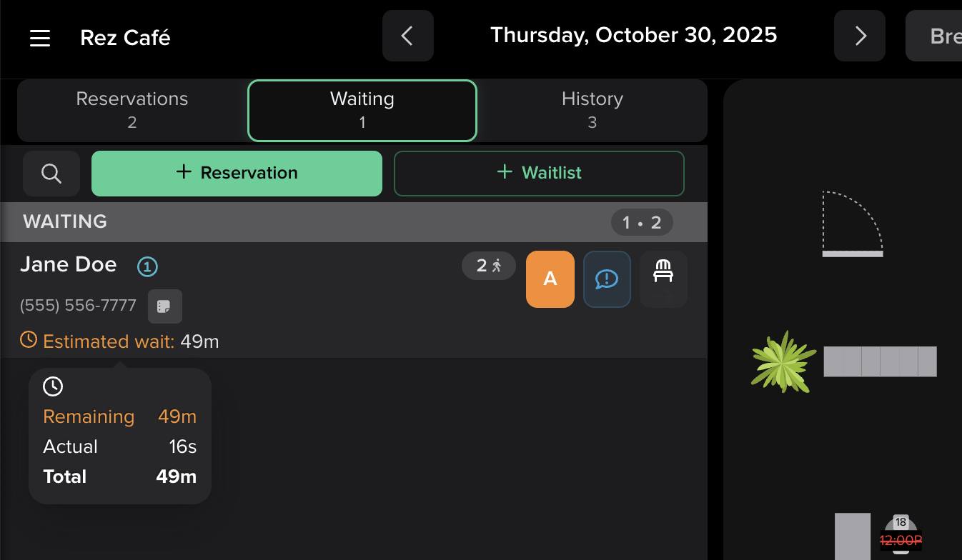Image resolution: width=962 pixels, height=560 pixels.
Task: Click the visit count badge beside Jane Doe
Action: 147,267
